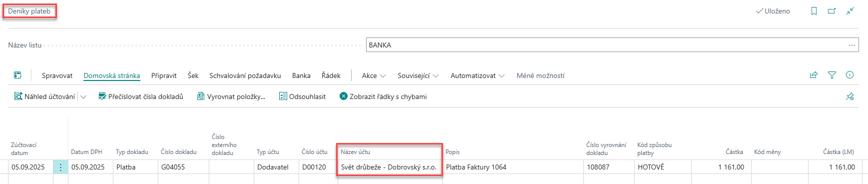
Task: Select account number cell D00120
Action: point(318,167)
